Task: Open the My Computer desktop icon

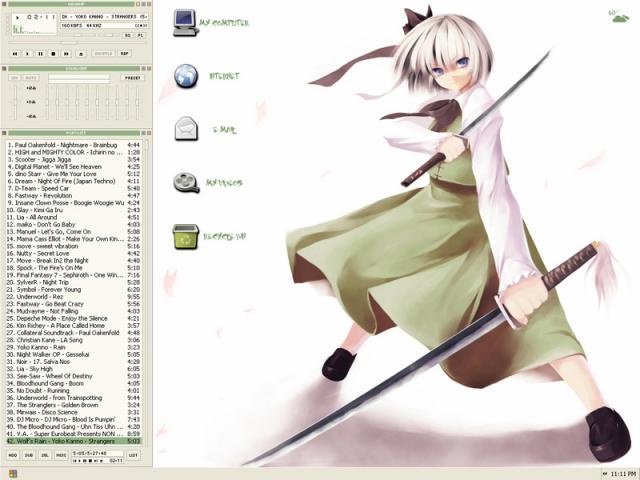Action: [x=186, y=22]
